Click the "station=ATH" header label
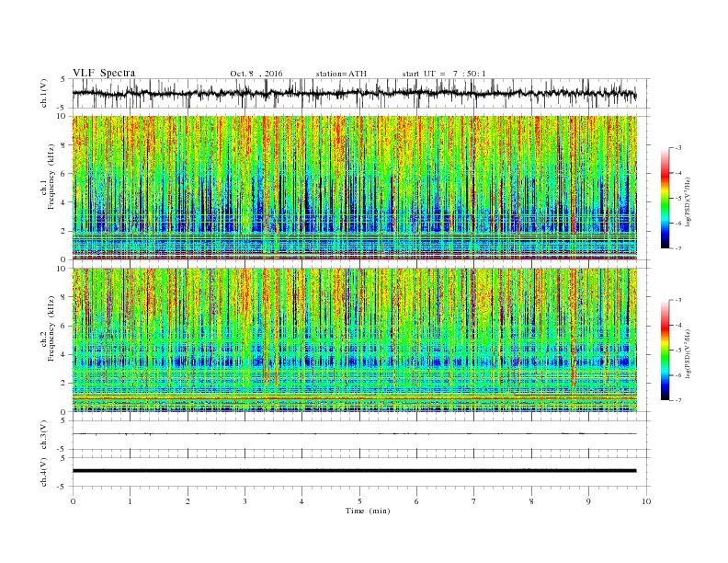Image resolution: width=728 pixels, height=563 pixels. click(x=341, y=74)
